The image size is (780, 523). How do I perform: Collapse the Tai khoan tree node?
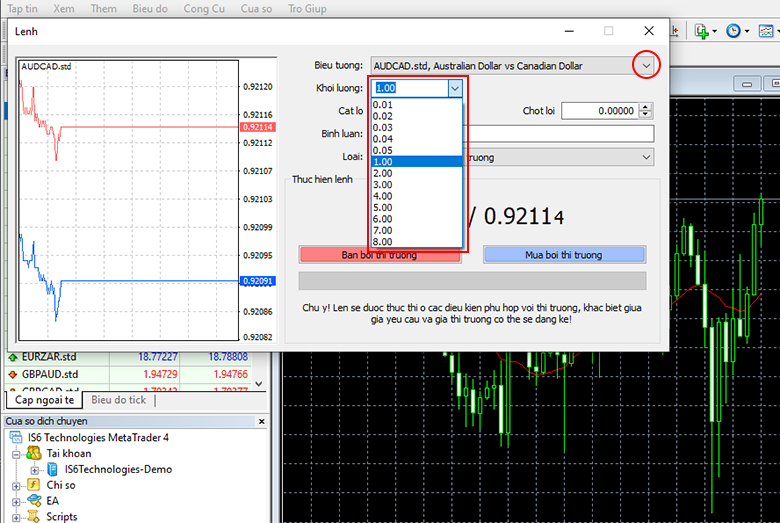click(x=16, y=454)
